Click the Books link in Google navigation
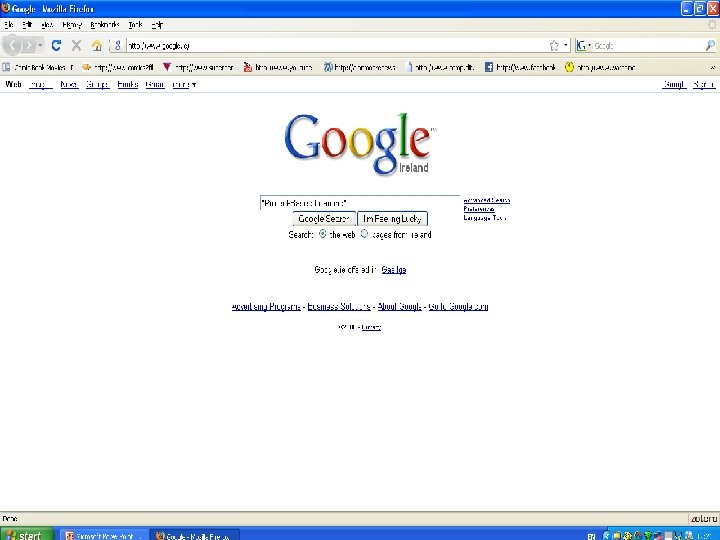 click(128, 84)
